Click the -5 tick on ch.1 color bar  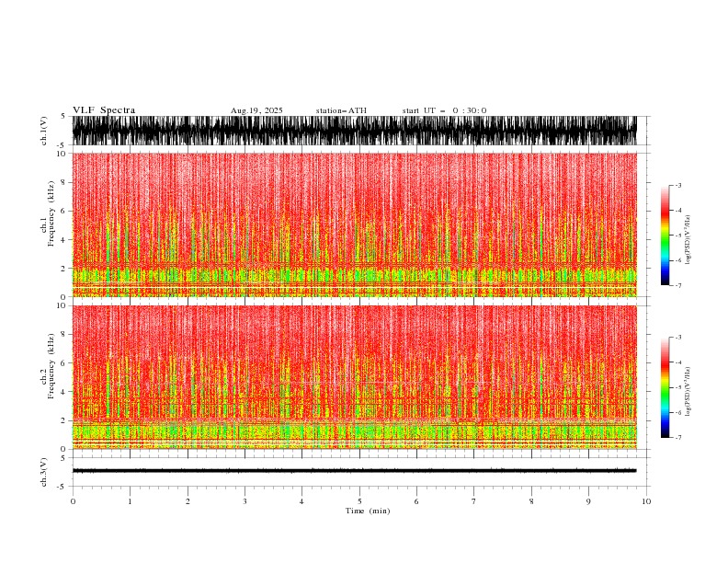coord(677,236)
